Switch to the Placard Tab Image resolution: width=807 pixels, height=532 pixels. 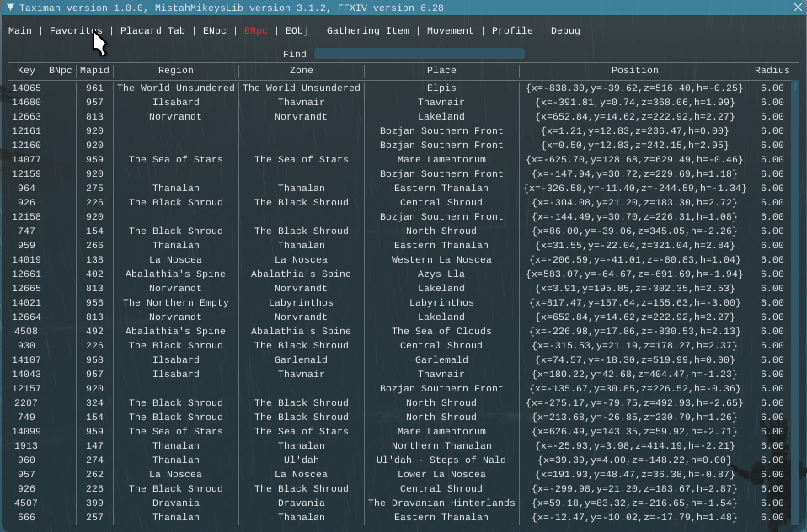(152, 31)
